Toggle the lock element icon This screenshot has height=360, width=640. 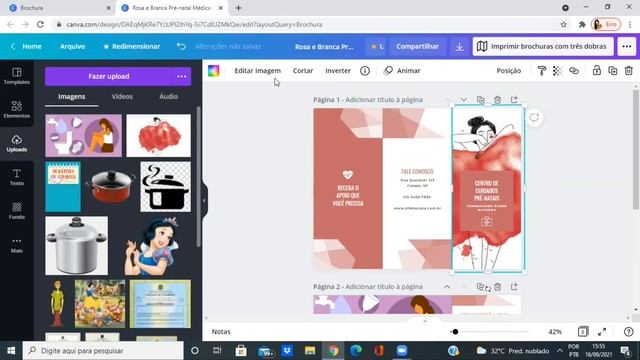tap(597, 71)
